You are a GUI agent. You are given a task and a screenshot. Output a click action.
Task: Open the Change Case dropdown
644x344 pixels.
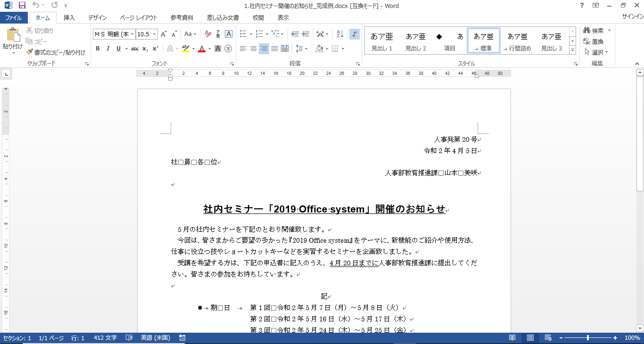pos(190,34)
